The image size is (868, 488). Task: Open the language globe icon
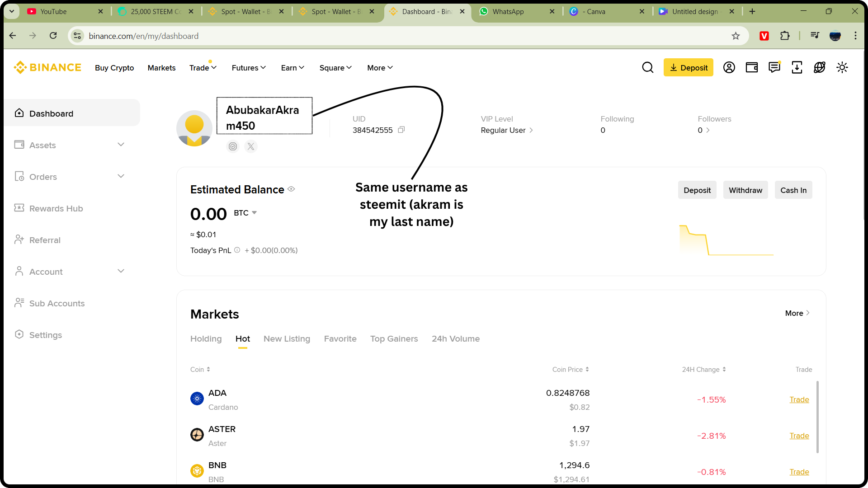(x=819, y=67)
